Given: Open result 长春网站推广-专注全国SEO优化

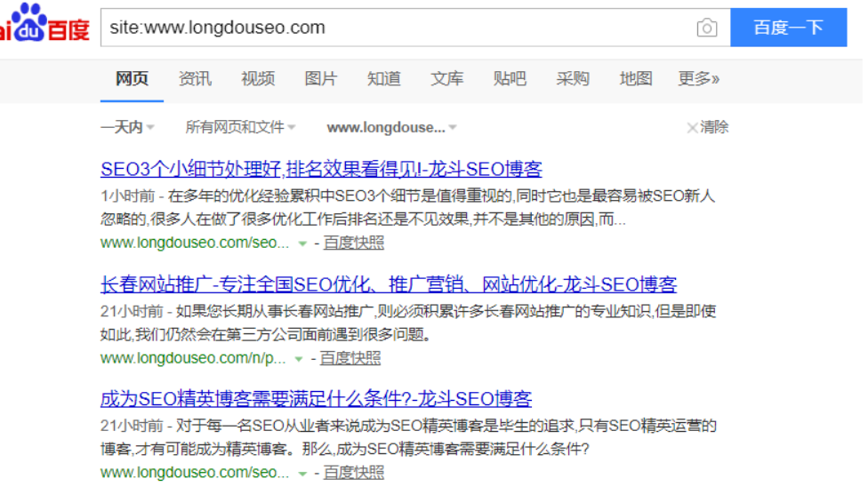Looking at the screenshot, I should [390, 285].
